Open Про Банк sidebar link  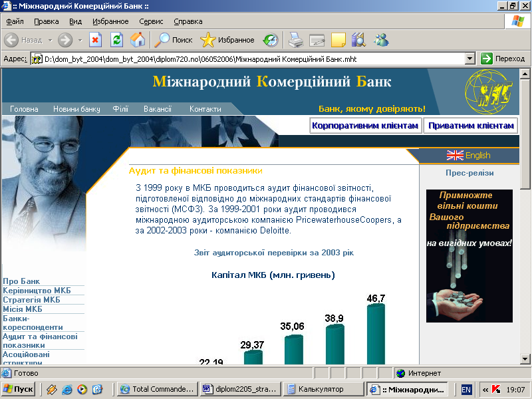(21, 281)
